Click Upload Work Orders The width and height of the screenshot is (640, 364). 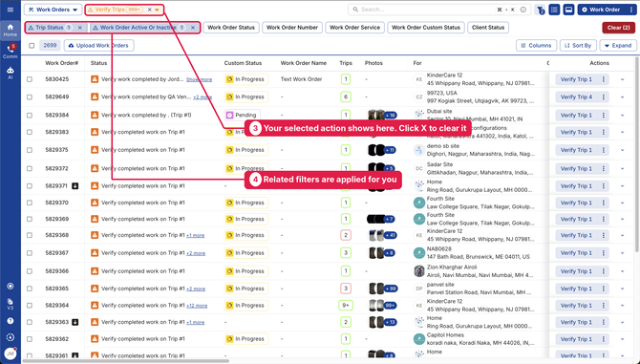tap(98, 45)
